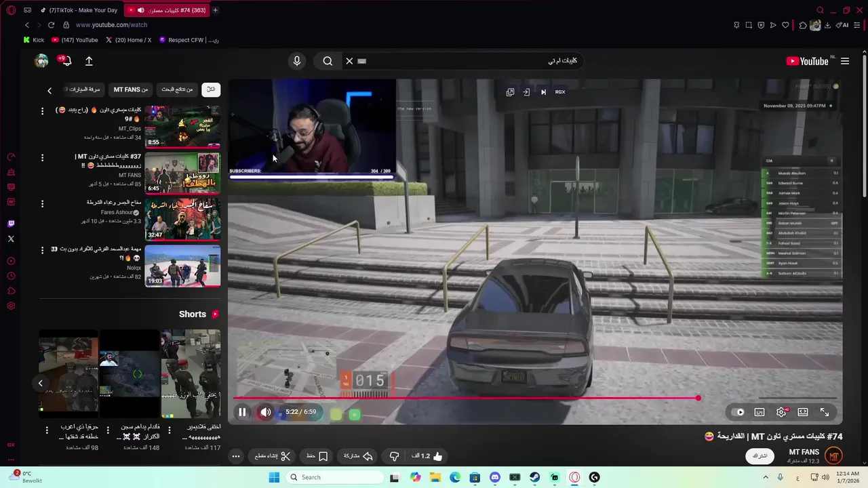The image size is (868, 488).
Task: Select the 'سرقة السيارات' filter chip
Action: pos(85,89)
